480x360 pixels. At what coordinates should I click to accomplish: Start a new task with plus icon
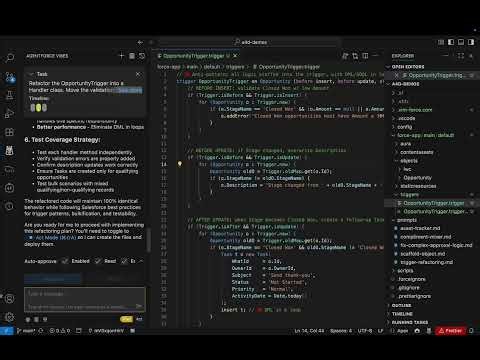(122, 56)
